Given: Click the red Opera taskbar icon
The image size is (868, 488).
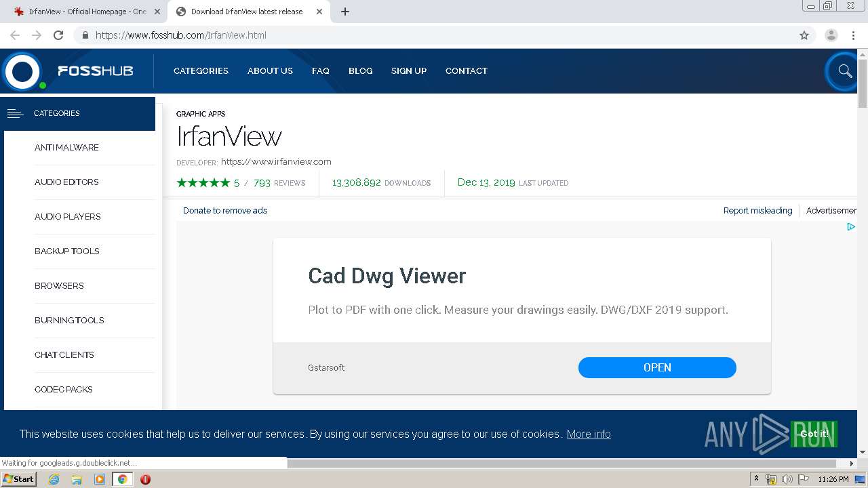Looking at the screenshot, I should coord(145,479).
